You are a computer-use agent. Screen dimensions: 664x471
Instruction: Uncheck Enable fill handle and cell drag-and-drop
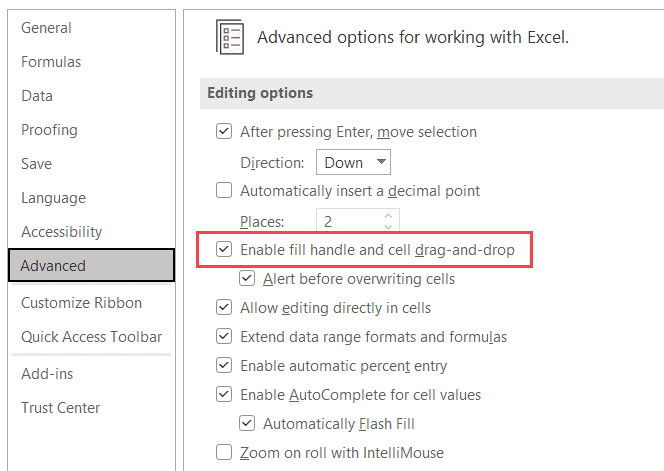pyautogui.click(x=224, y=249)
